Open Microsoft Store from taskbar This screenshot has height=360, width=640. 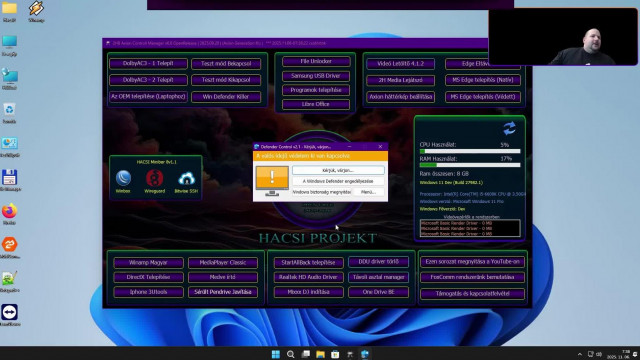pyautogui.click(x=335, y=354)
